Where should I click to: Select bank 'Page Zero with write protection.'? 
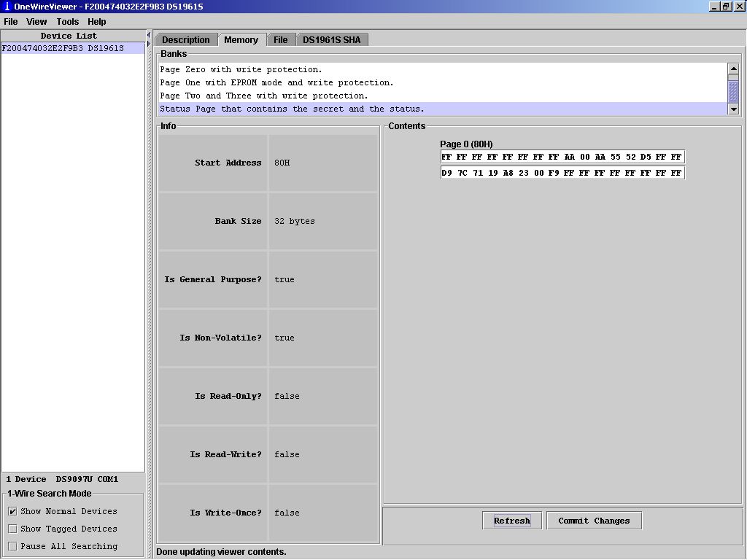(443, 69)
